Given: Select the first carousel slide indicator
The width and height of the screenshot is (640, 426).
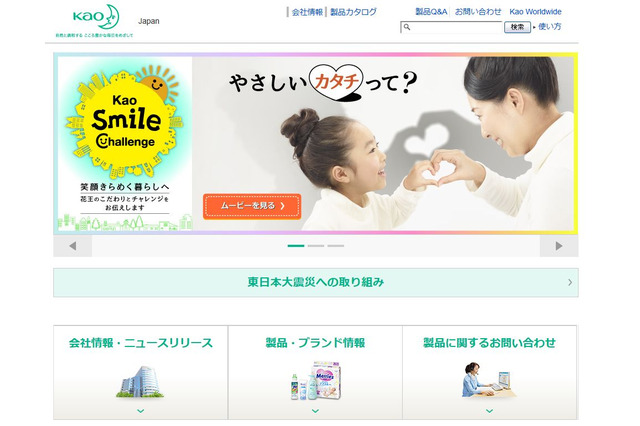Looking at the screenshot, I should pos(296,246).
